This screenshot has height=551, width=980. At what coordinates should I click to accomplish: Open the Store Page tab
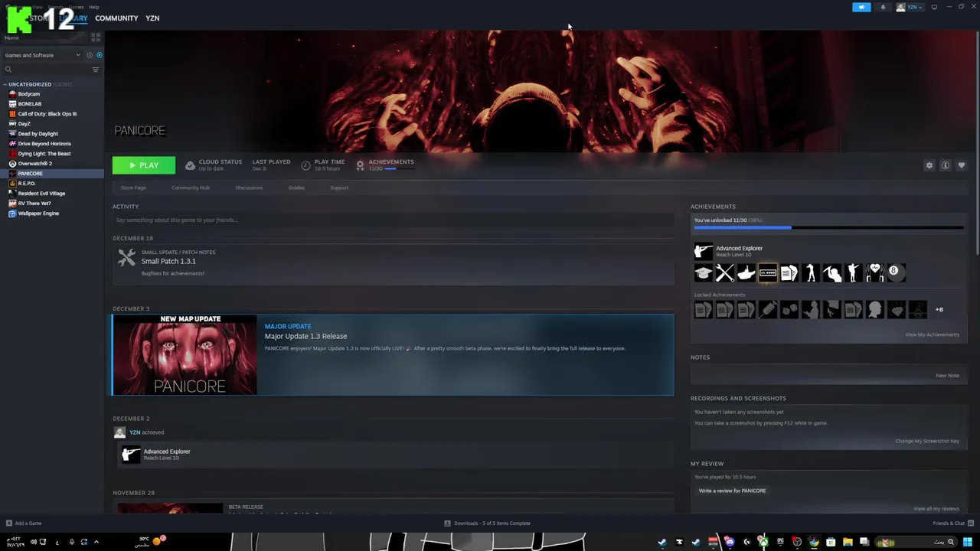tap(133, 187)
